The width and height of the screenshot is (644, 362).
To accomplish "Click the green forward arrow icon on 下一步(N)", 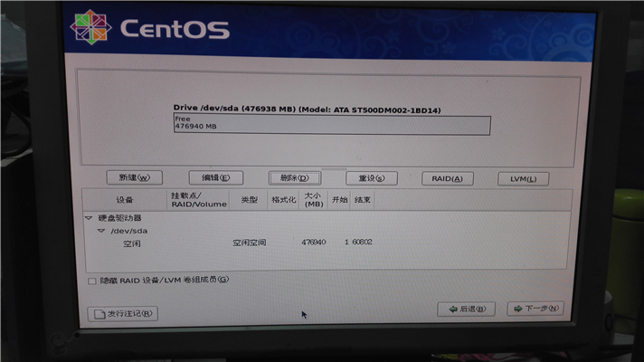I will tap(518, 309).
